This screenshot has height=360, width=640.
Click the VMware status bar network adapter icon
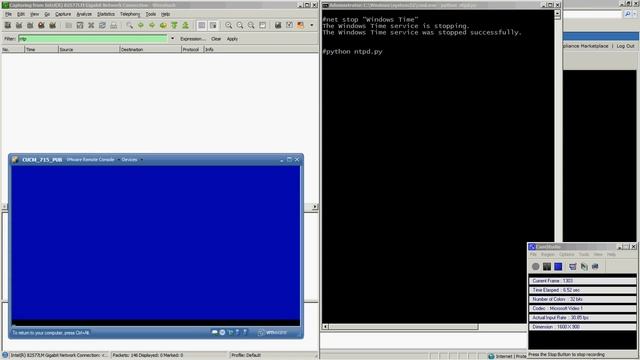[x=230, y=332]
